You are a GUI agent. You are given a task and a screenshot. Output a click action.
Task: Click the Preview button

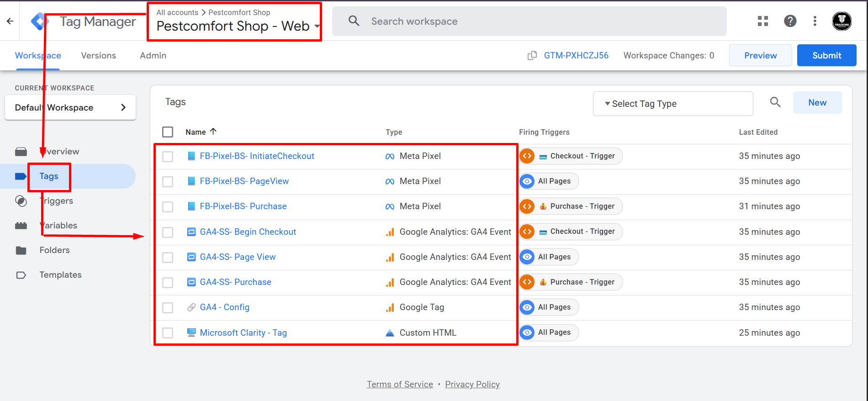760,55
